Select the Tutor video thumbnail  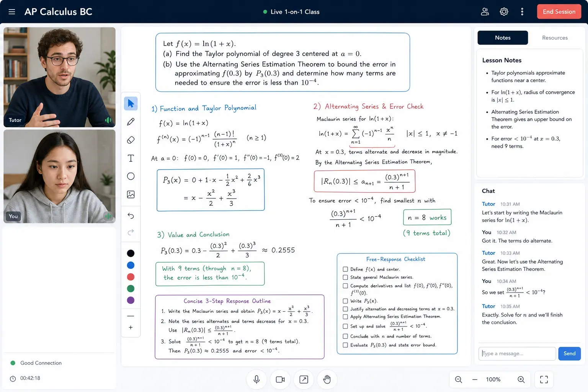click(59, 77)
